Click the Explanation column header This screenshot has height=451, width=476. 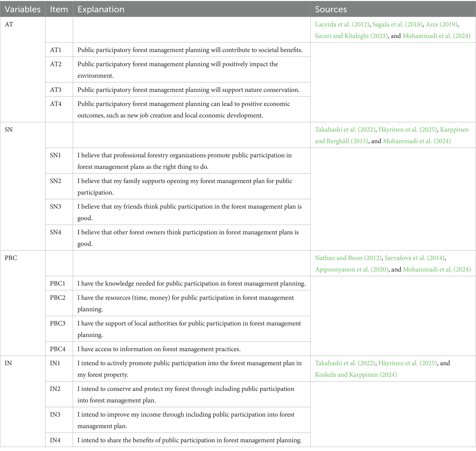click(101, 9)
